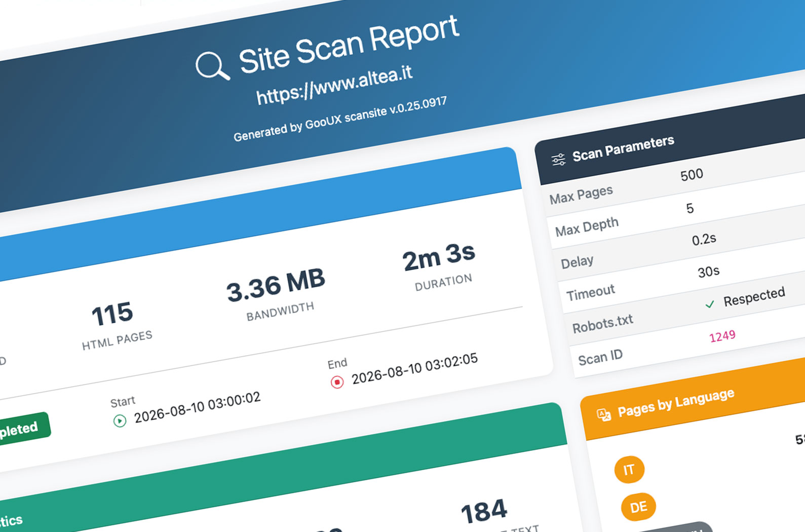Click the Max Depth value 5
This screenshot has height=532, width=805.
(690, 208)
